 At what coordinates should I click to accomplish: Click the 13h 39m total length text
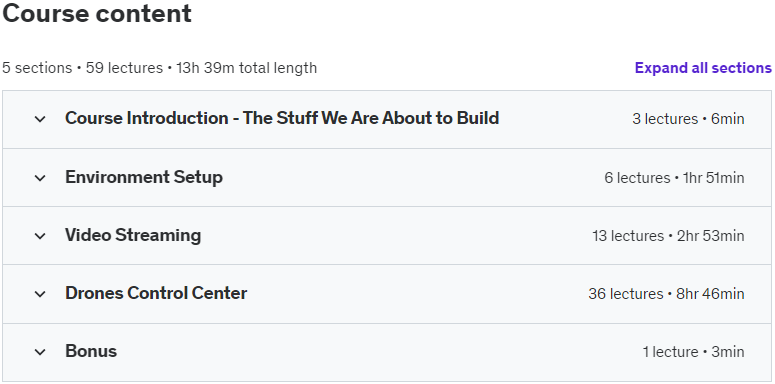[247, 68]
